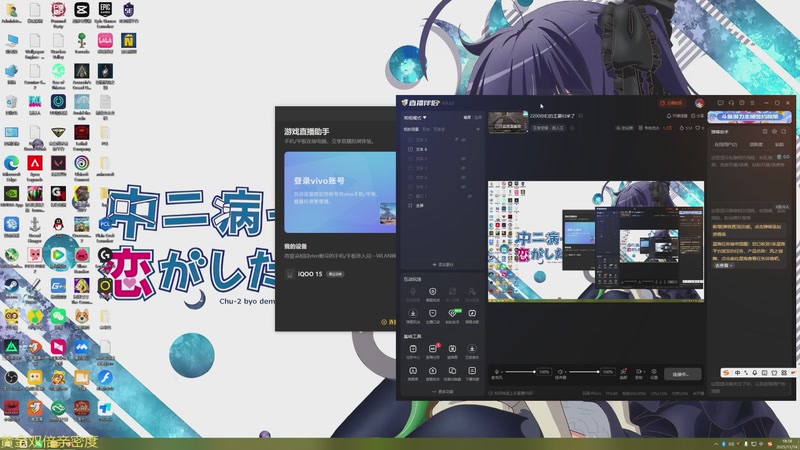Viewport: 800px width, 450px height.
Task: Click the headset support icon in the title bar
Action: coord(731,103)
